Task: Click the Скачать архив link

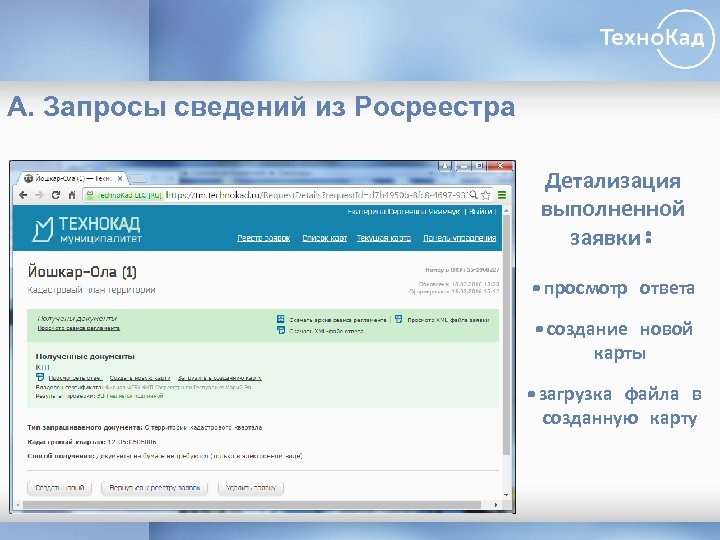Action: pyautogui.click(x=338, y=320)
